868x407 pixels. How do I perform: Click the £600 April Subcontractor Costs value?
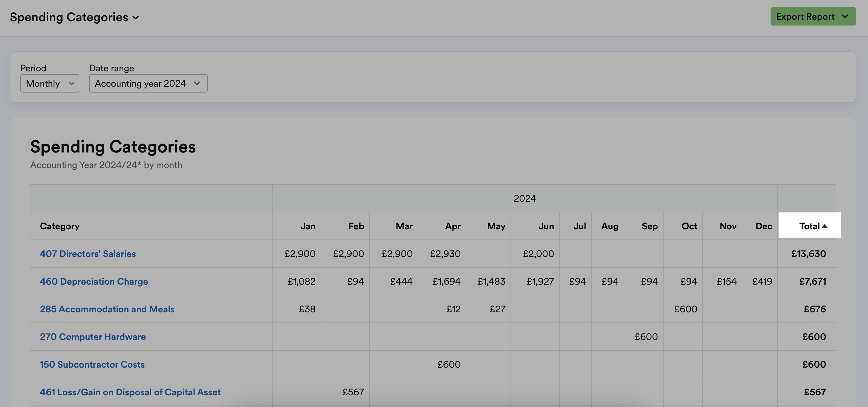click(449, 364)
